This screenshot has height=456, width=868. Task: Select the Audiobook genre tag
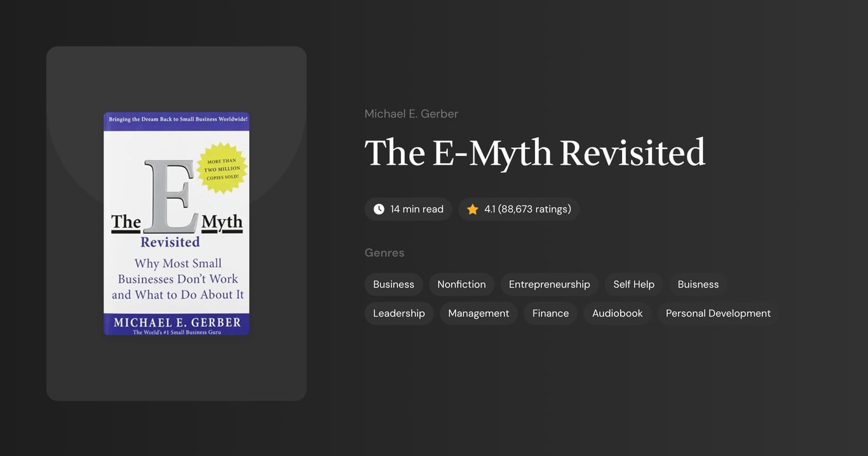pyautogui.click(x=617, y=313)
